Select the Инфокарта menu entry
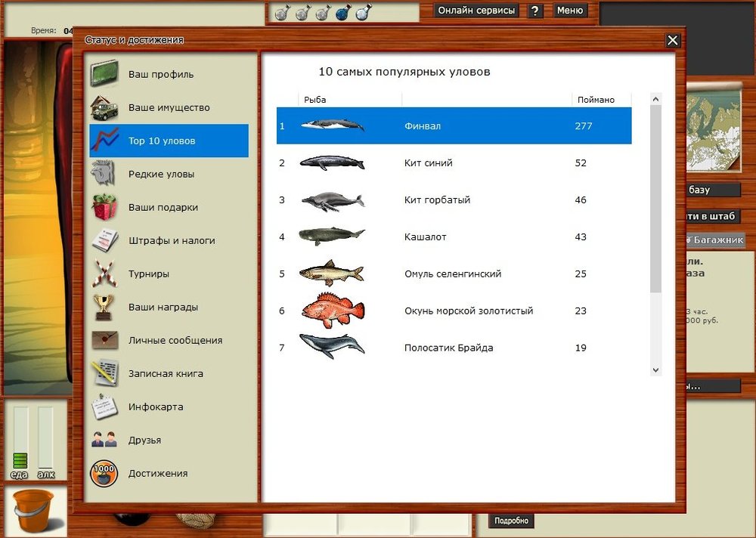The image size is (756, 538). pyautogui.click(x=156, y=407)
